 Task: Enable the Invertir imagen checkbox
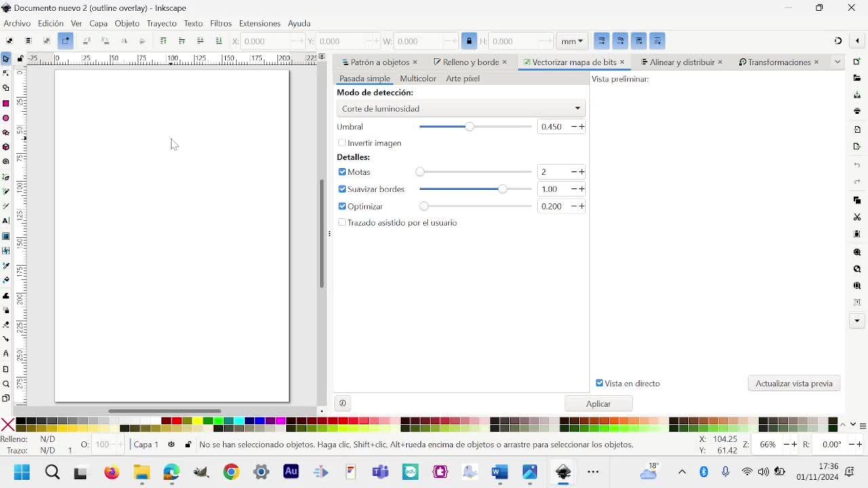click(x=342, y=143)
